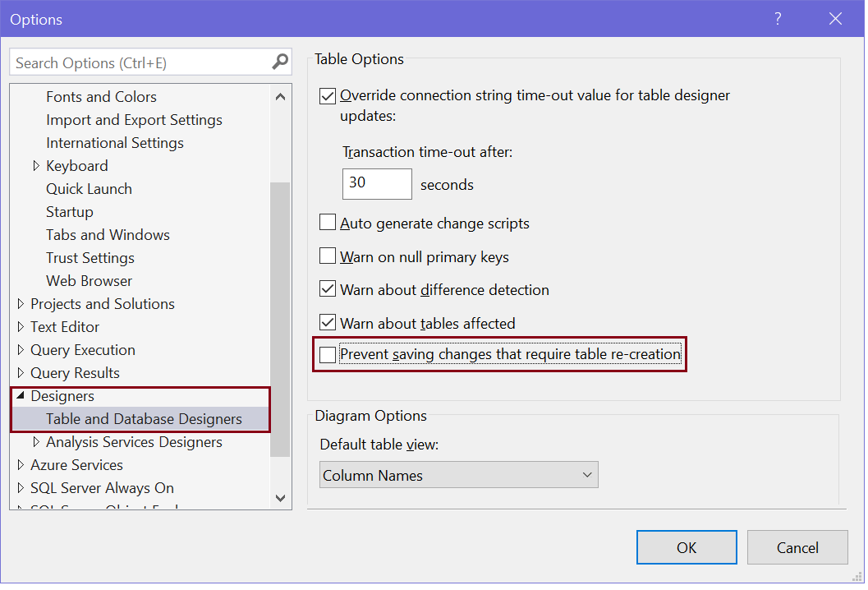This screenshot has width=868, height=590.
Task: Click the search magnifier icon
Action: tap(280, 62)
